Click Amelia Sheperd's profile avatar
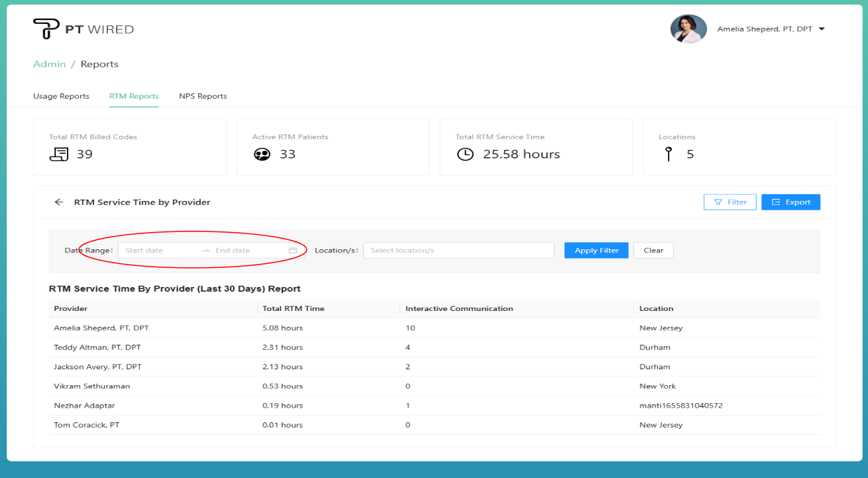The width and height of the screenshot is (868, 478). click(x=688, y=29)
